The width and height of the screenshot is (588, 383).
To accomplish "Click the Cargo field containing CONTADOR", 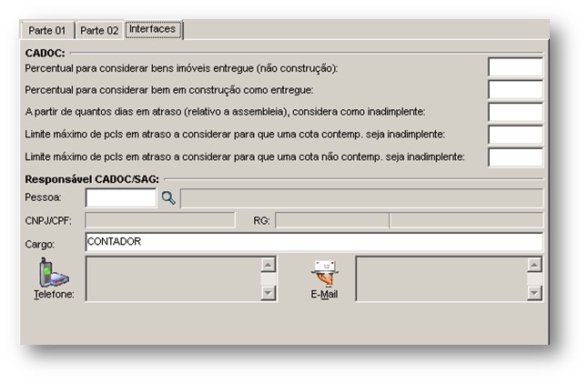I will coord(314,242).
